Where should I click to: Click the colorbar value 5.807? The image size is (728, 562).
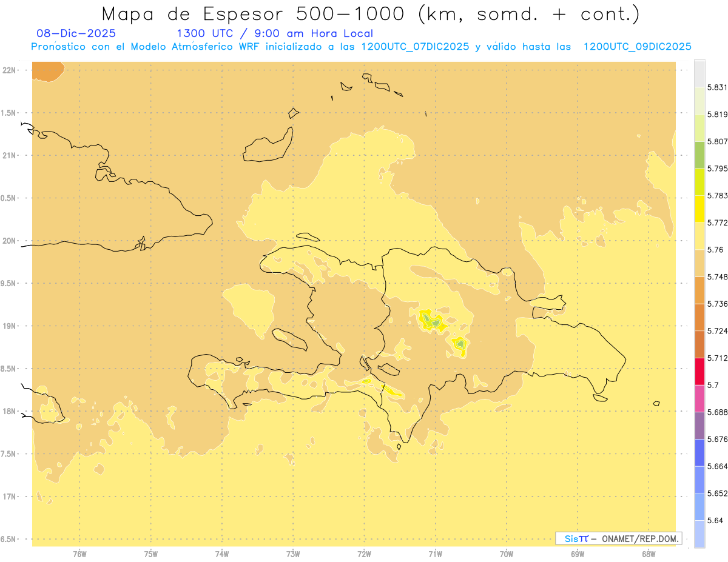click(x=718, y=142)
